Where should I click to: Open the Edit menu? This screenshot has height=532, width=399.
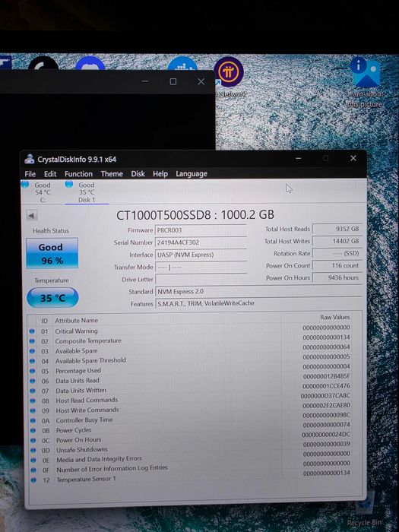(50, 174)
